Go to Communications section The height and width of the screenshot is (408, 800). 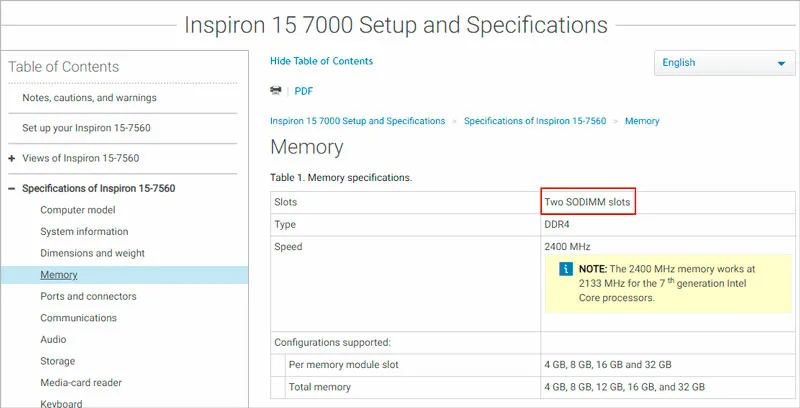(x=79, y=318)
